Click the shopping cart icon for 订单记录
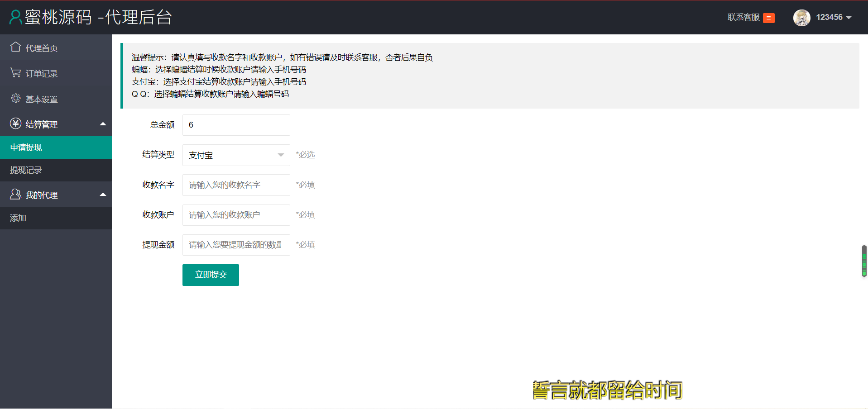 point(16,73)
